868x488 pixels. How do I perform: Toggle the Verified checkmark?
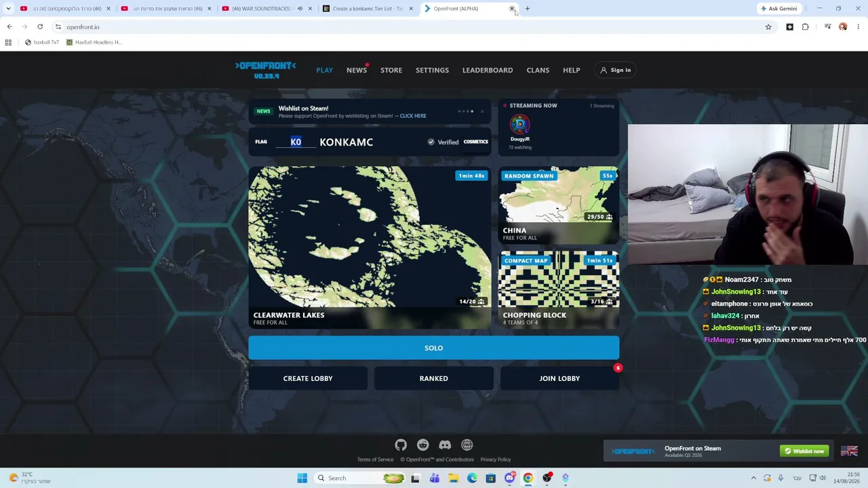click(431, 142)
